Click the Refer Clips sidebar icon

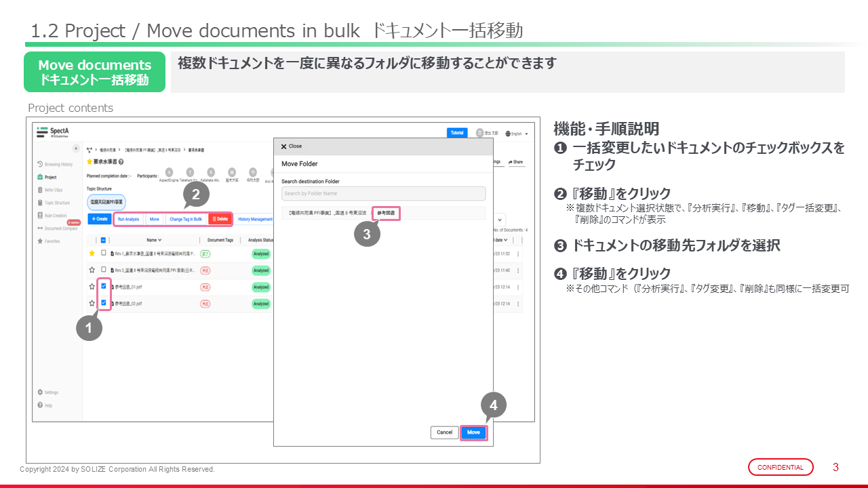click(41, 190)
